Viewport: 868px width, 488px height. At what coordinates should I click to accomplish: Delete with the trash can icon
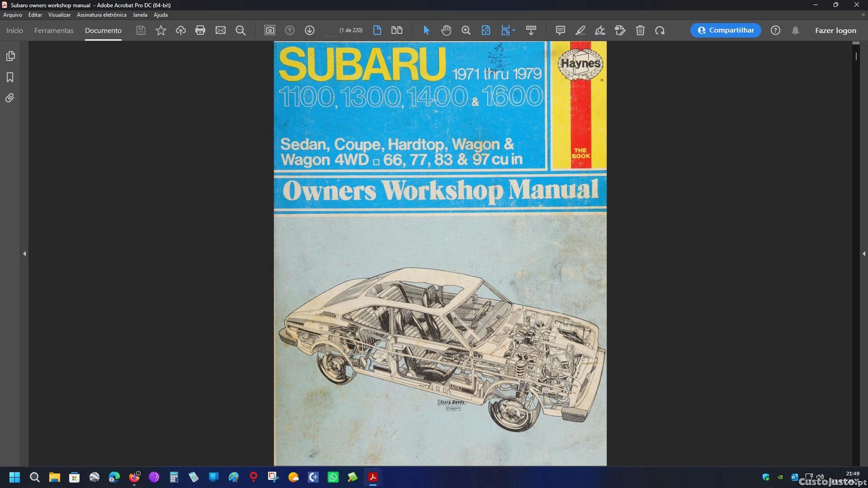(x=640, y=30)
